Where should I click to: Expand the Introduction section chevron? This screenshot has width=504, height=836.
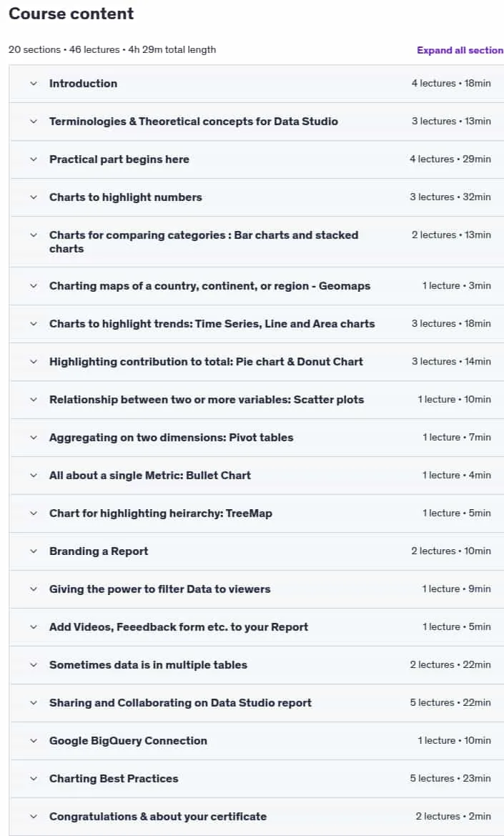[x=34, y=84]
